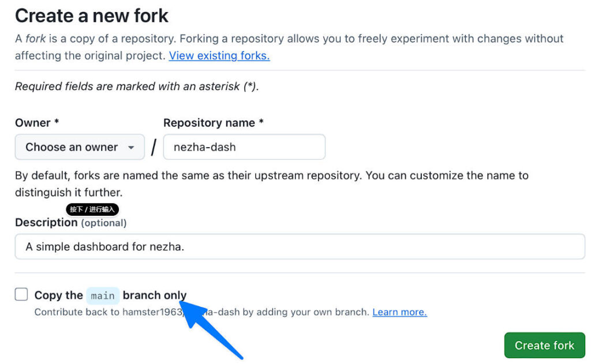Click the caret arrow in the owner selector

(132, 148)
